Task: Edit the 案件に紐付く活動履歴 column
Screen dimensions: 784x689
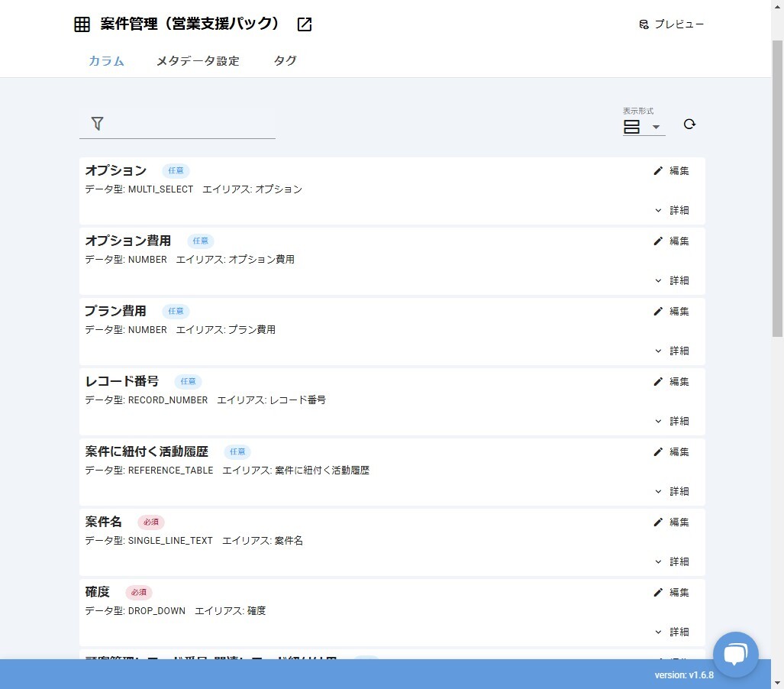Action: (x=672, y=452)
